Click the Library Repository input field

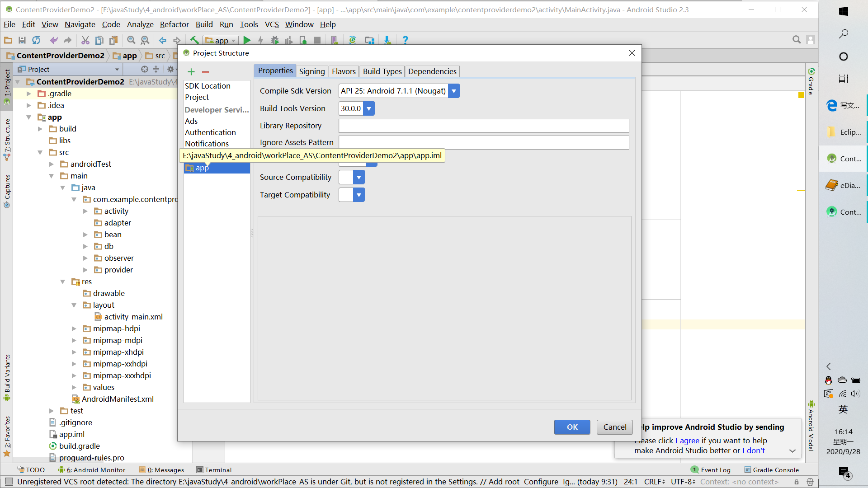484,126
